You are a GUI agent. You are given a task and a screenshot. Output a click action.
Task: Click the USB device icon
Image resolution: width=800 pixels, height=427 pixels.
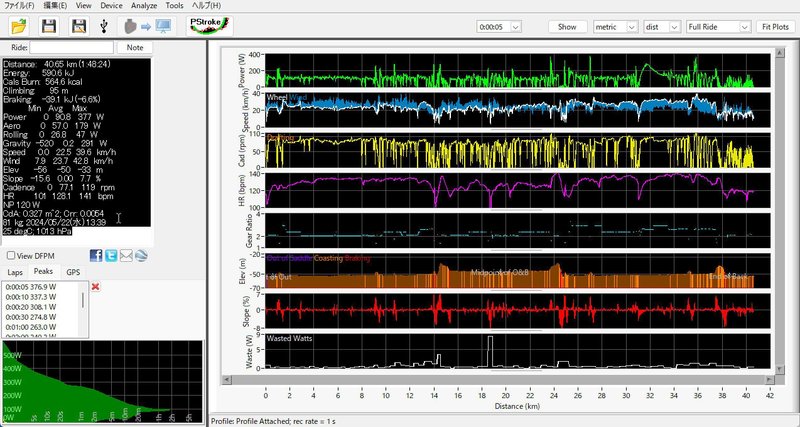[104, 26]
